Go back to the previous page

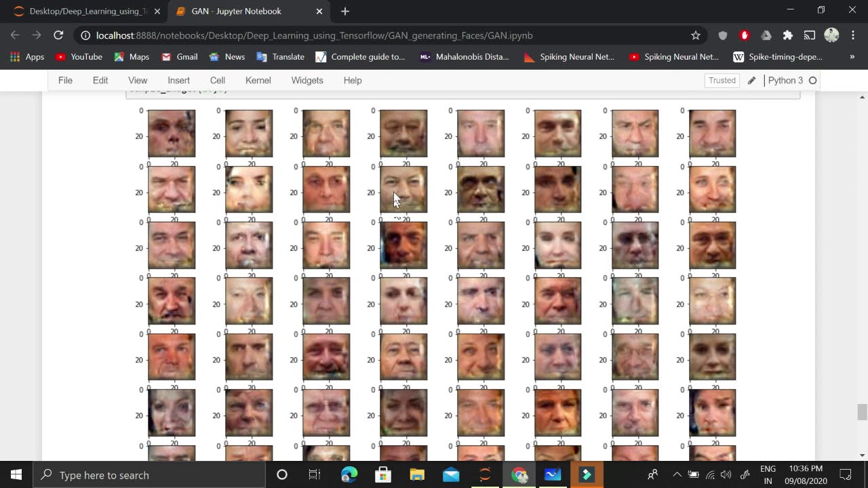click(x=15, y=35)
